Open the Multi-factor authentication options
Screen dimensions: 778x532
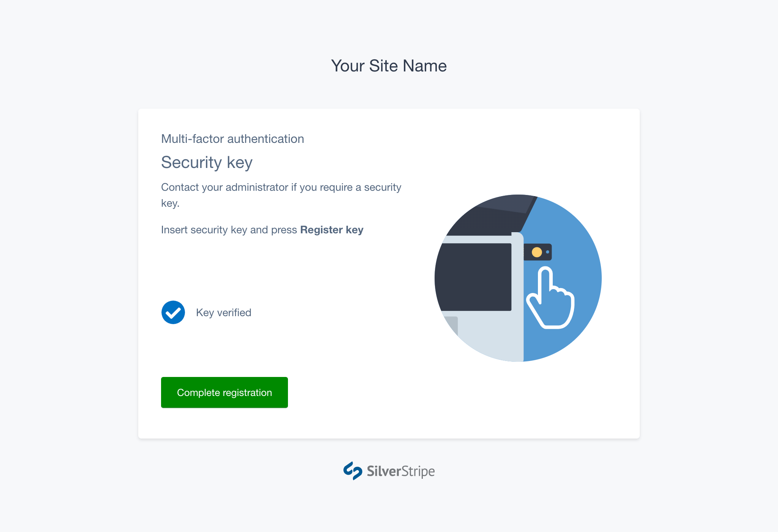pos(232,139)
